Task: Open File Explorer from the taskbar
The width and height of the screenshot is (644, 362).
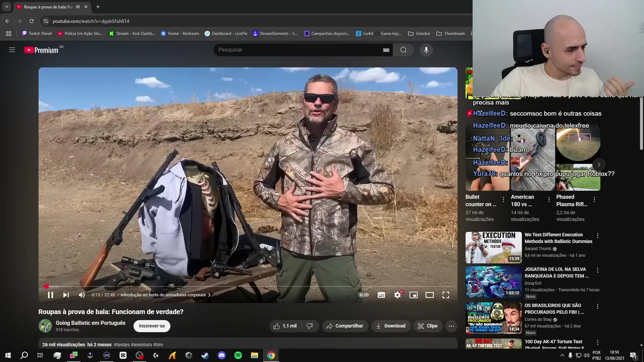Action: click(255, 355)
